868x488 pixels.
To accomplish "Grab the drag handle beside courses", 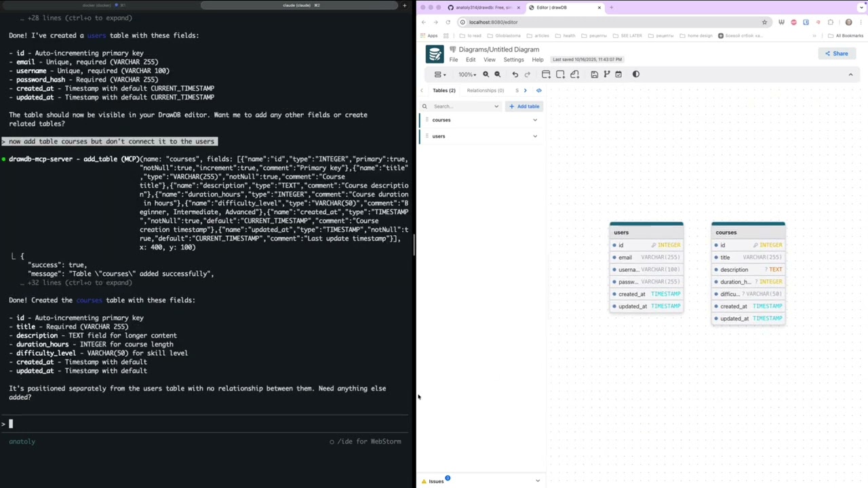I will point(427,120).
